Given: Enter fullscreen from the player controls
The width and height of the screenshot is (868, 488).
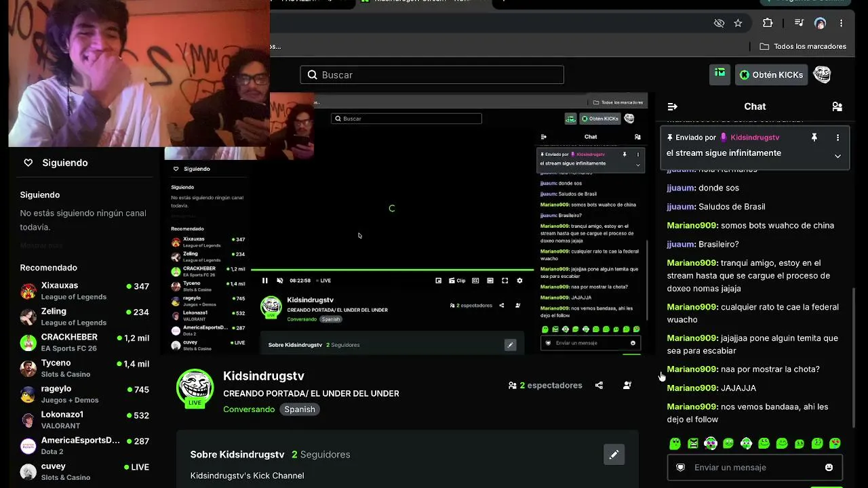Looking at the screenshot, I should click(x=505, y=281).
